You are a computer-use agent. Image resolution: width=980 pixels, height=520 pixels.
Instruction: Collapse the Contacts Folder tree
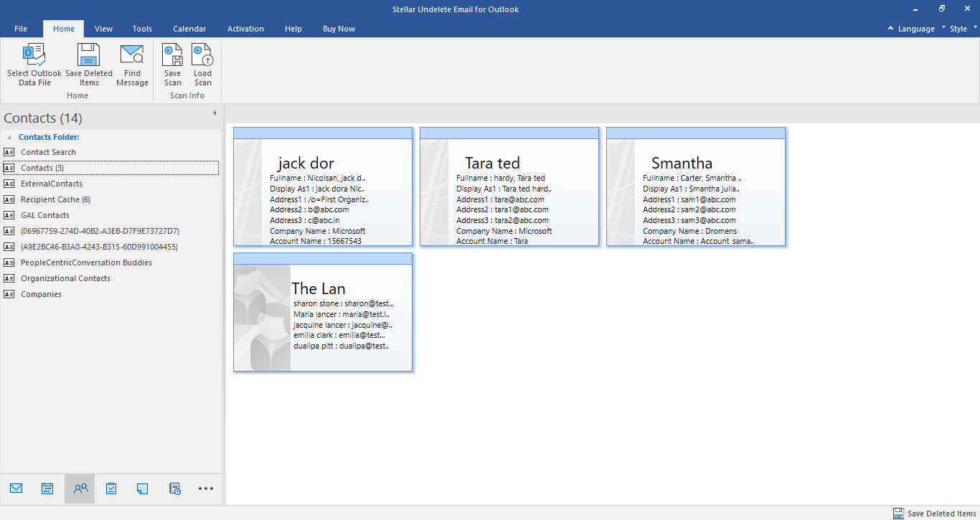[9, 137]
